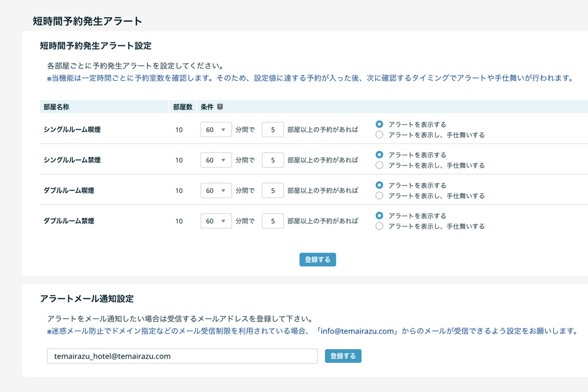Open the minutes dropdown for シングルルーム禁煙
This screenshot has width=588, height=392.
[x=215, y=160]
